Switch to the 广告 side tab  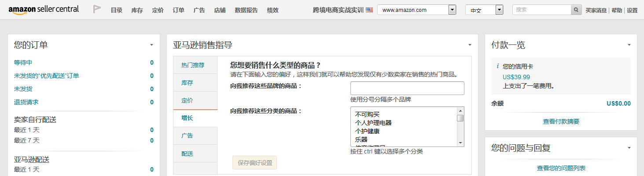(x=187, y=136)
